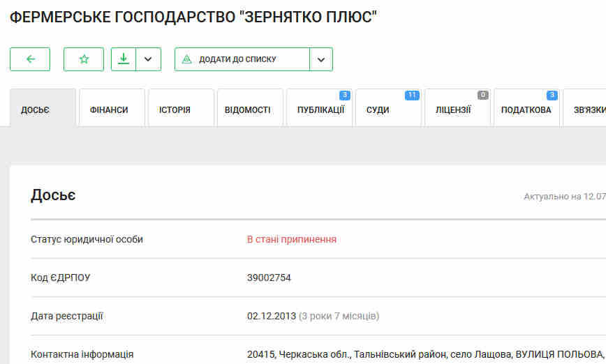The width and height of the screenshot is (606, 364).
Task: Click the ЄДРПОУ code 39002754
Action: click(269, 278)
